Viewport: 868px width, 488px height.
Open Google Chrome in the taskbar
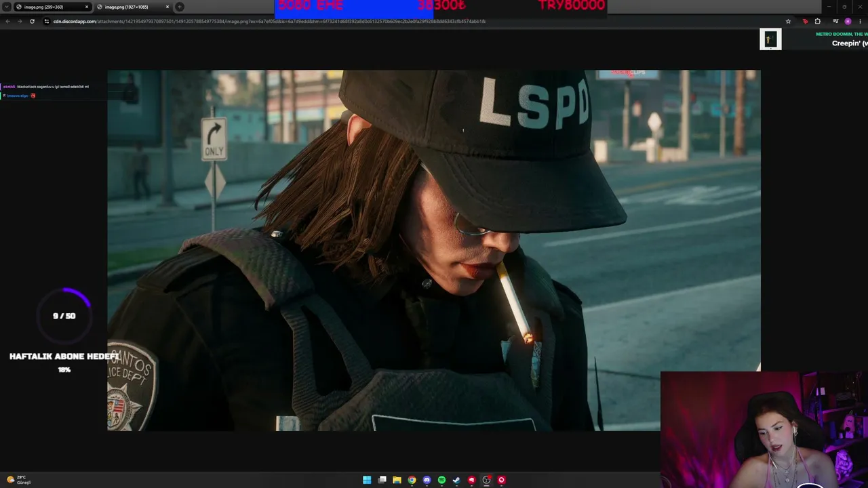coord(412,480)
